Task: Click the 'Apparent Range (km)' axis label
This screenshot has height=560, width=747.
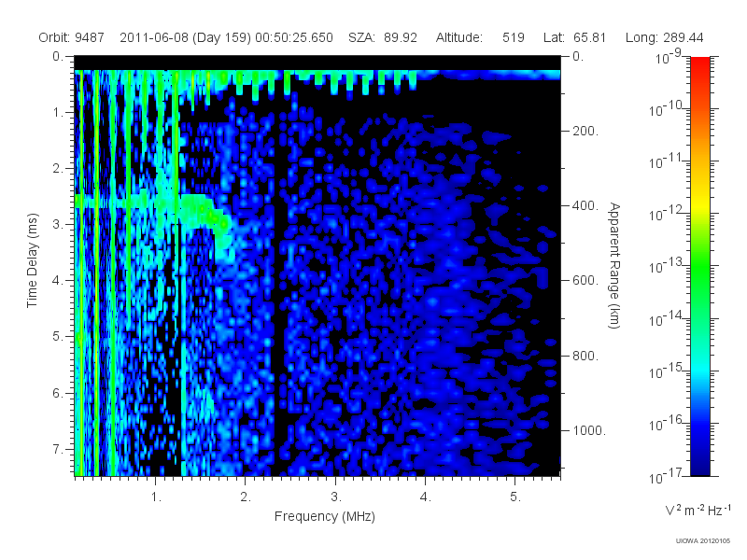Action: 614,265
